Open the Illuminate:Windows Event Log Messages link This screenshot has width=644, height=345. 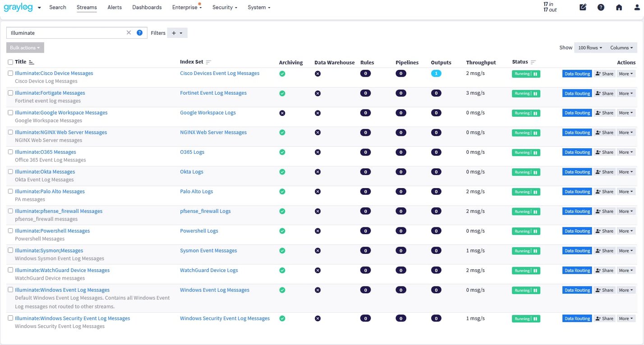tap(62, 290)
